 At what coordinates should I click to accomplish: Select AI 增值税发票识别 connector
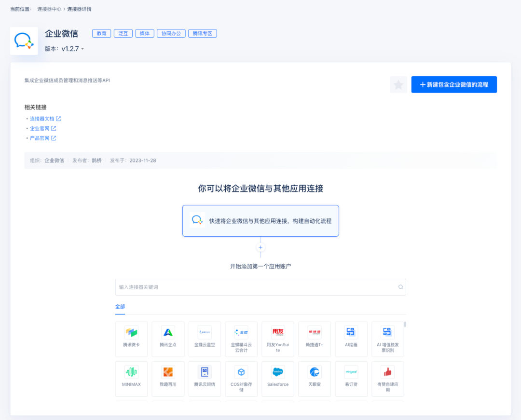388,339
